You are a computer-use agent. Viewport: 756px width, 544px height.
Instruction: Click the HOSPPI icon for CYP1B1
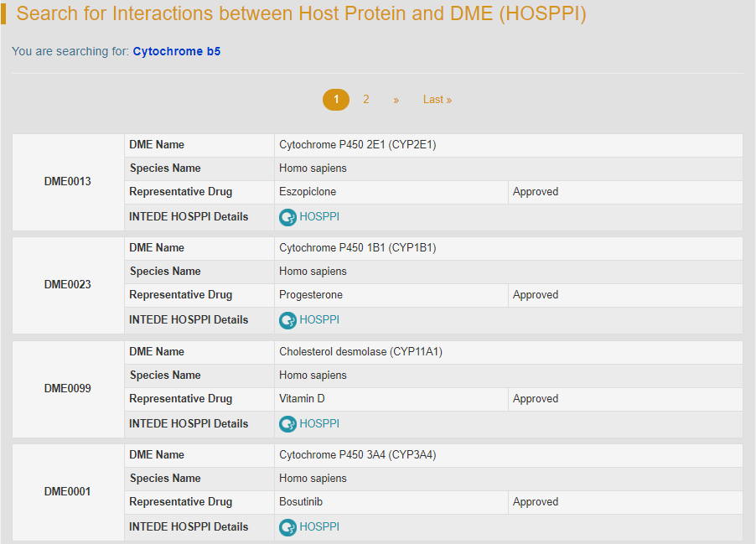287,320
